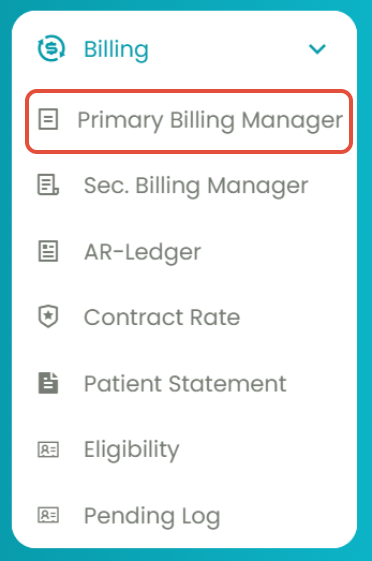
Task: Click the Patient Statement file icon
Action: 48,383
